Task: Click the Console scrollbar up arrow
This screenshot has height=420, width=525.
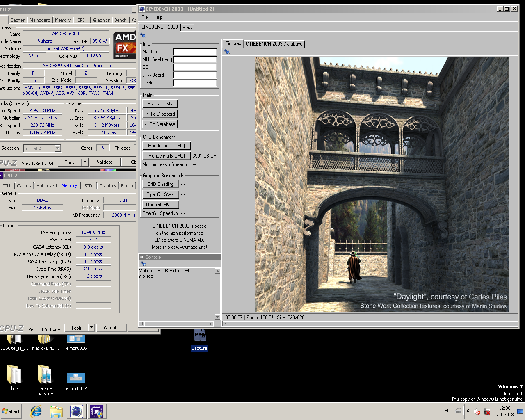Action: [x=217, y=271]
